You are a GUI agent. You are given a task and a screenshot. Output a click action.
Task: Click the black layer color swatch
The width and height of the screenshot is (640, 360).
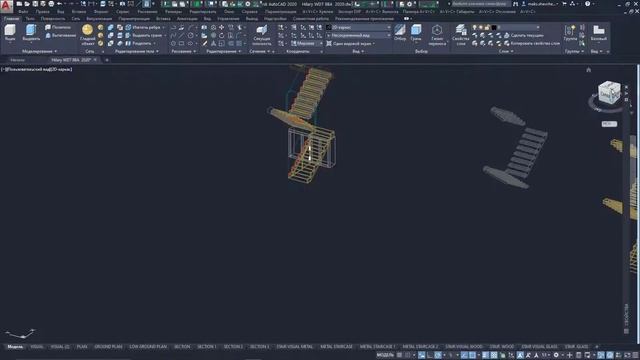(494, 27)
